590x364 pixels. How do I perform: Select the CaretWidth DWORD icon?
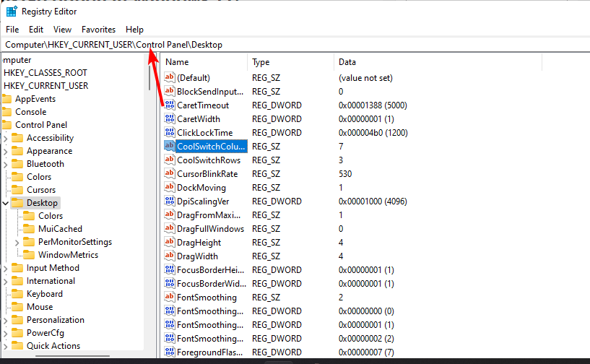170,118
